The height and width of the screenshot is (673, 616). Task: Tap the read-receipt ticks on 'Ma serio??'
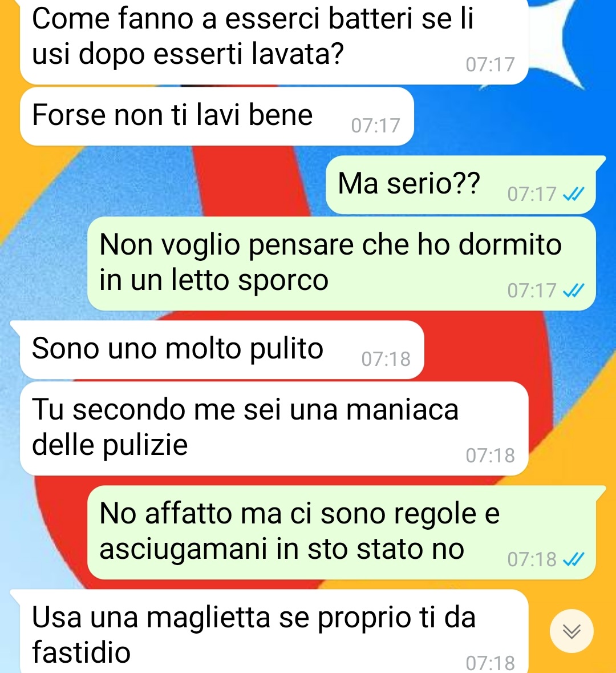(x=574, y=195)
